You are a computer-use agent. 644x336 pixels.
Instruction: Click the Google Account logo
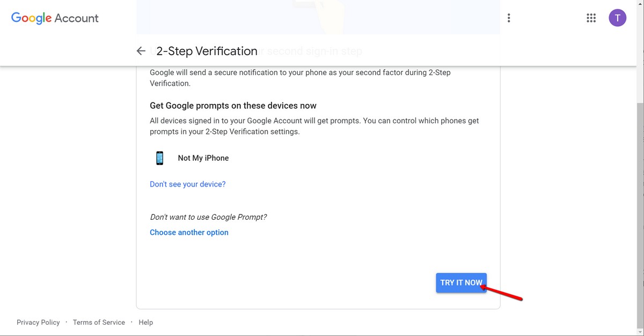[x=55, y=18]
